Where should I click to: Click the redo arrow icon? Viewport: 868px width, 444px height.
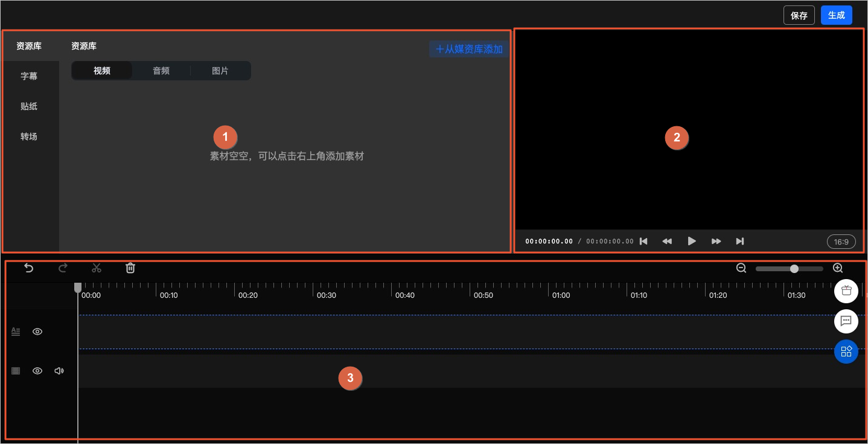click(x=63, y=268)
